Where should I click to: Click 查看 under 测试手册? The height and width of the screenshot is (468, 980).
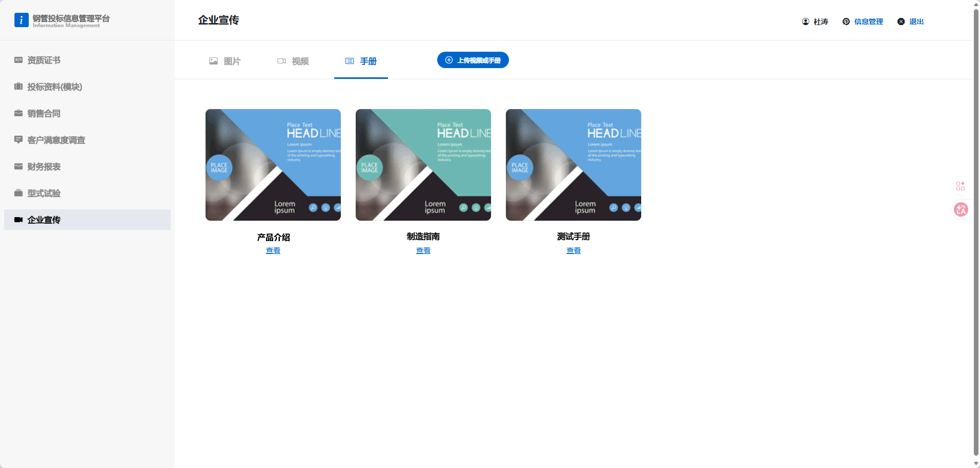coord(574,250)
